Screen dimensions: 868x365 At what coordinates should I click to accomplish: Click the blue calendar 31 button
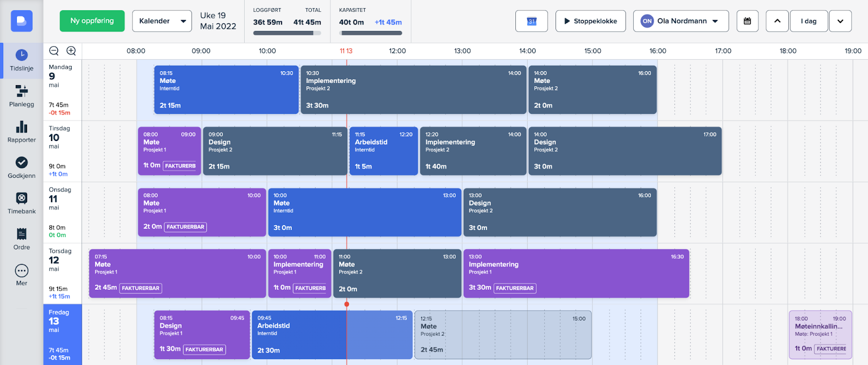coord(531,21)
